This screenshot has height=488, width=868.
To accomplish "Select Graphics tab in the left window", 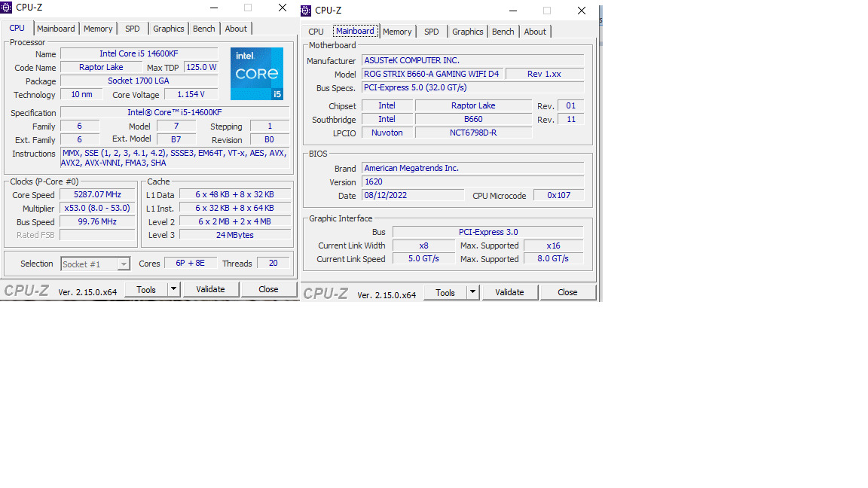I will [168, 29].
